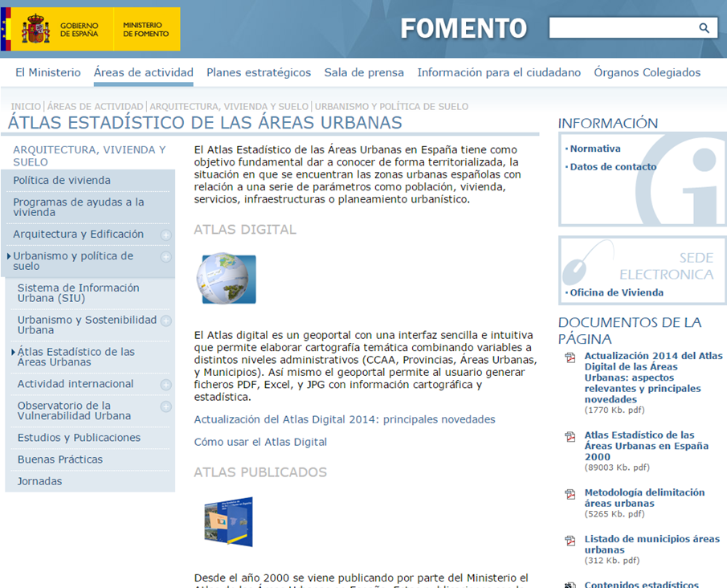Click the Gobierno de España coat of arms logo
The height and width of the screenshot is (588, 727).
pyautogui.click(x=35, y=29)
